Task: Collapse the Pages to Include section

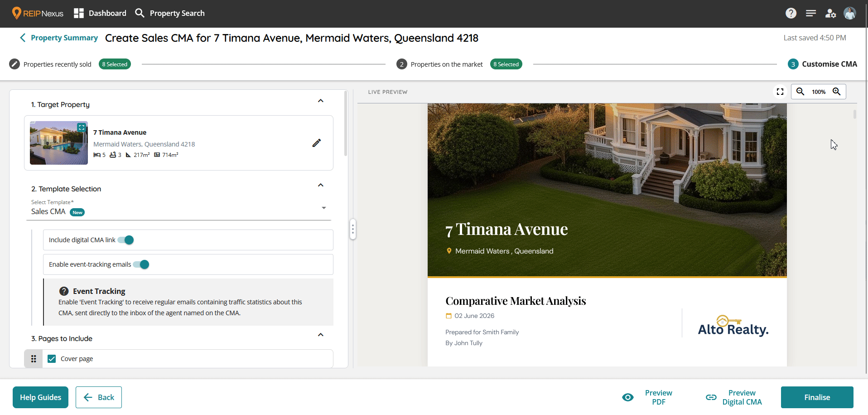Action: tap(321, 335)
